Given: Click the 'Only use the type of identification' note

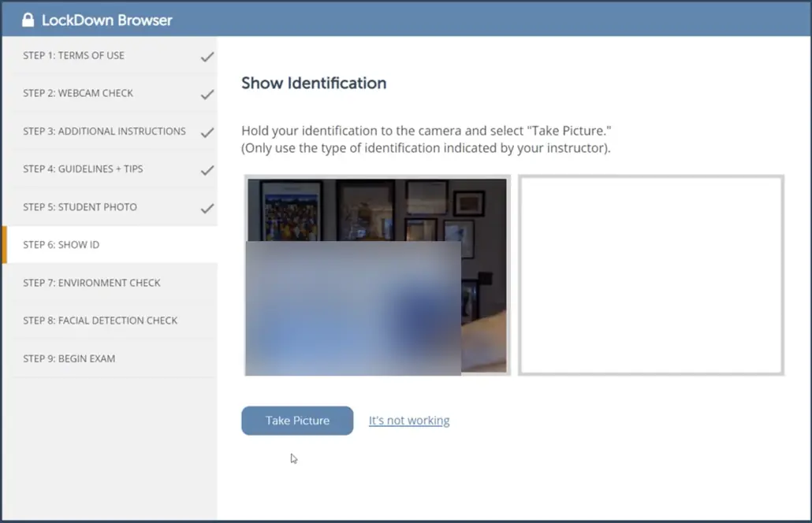Looking at the screenshot, I should tap(426, 148).
